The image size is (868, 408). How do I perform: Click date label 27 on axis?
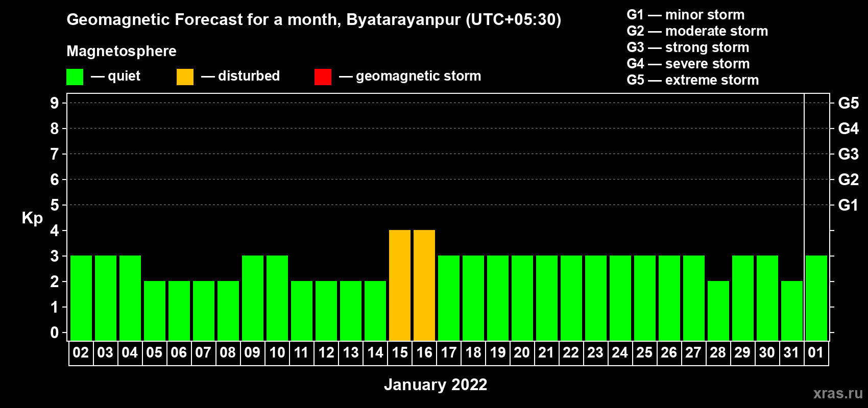coord(693,352)
